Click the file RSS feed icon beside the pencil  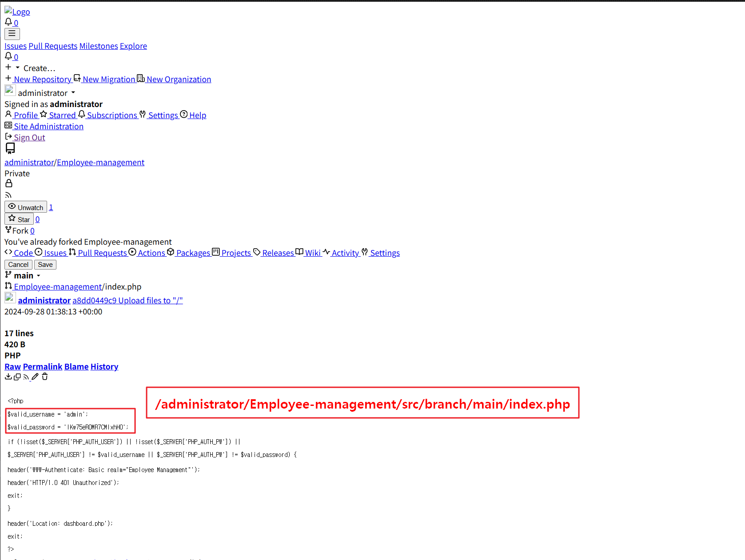click(26, 377)
